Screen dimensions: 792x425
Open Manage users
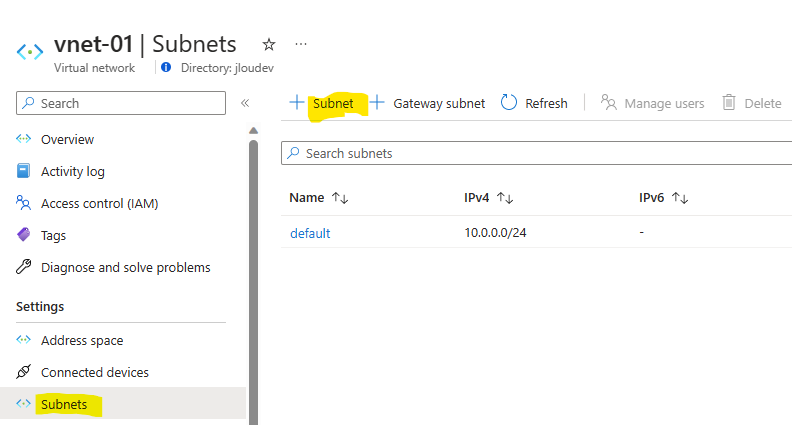pos(664,104)
